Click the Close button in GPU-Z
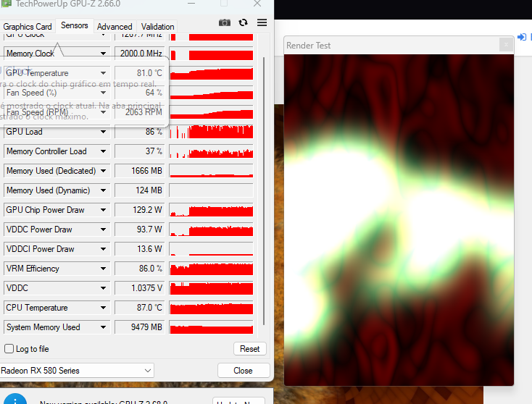The image size is (532, 404). 243,371
